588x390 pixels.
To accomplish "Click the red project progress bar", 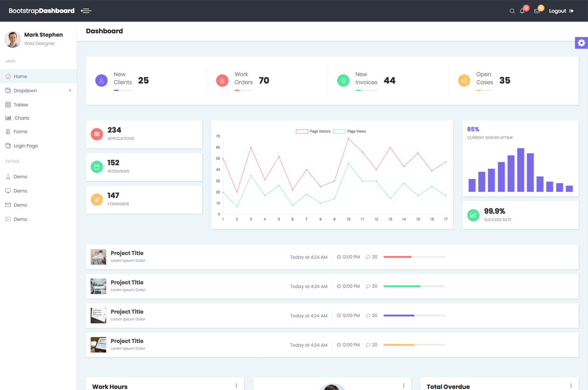I will (414, 257).
